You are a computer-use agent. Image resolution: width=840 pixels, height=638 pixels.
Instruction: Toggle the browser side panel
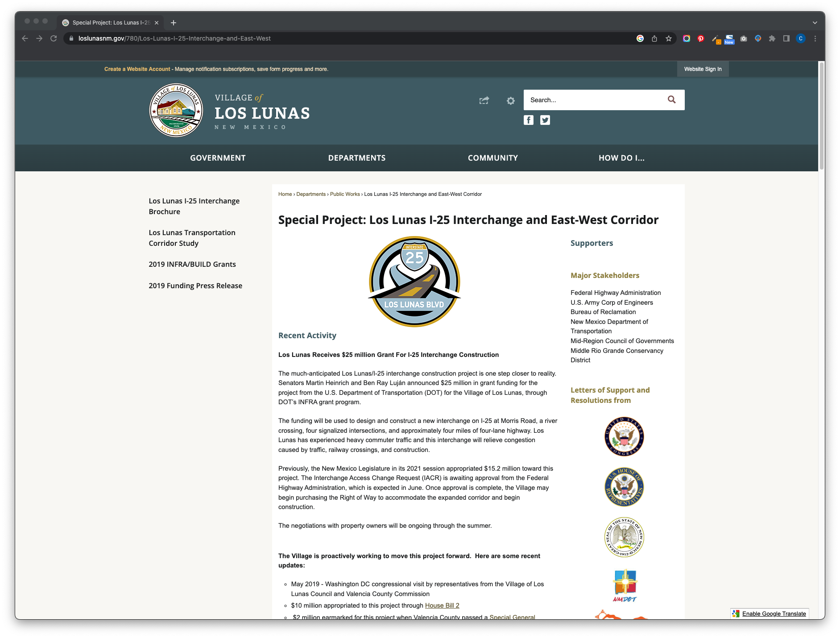786,38
